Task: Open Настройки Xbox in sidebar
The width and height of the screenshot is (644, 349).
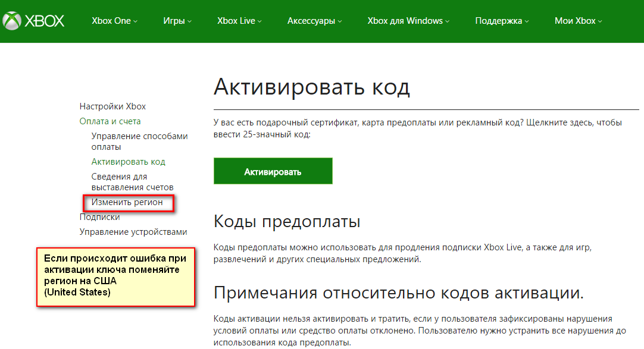Action: coord(112,106)
